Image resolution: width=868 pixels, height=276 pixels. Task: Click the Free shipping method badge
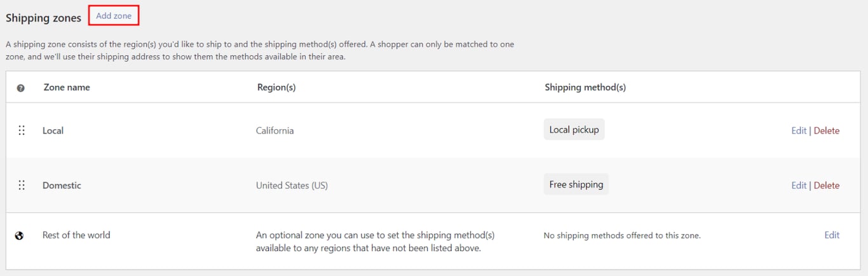(576, 184)
